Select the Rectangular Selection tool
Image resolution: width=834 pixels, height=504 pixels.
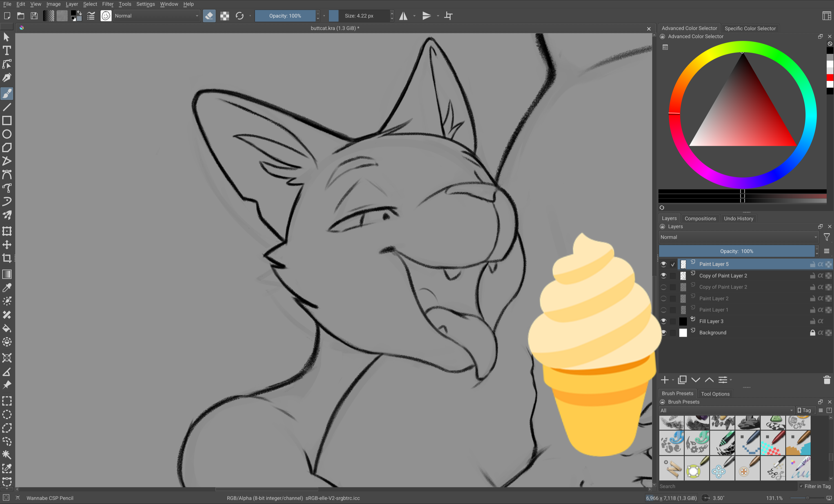coord(7,401)
